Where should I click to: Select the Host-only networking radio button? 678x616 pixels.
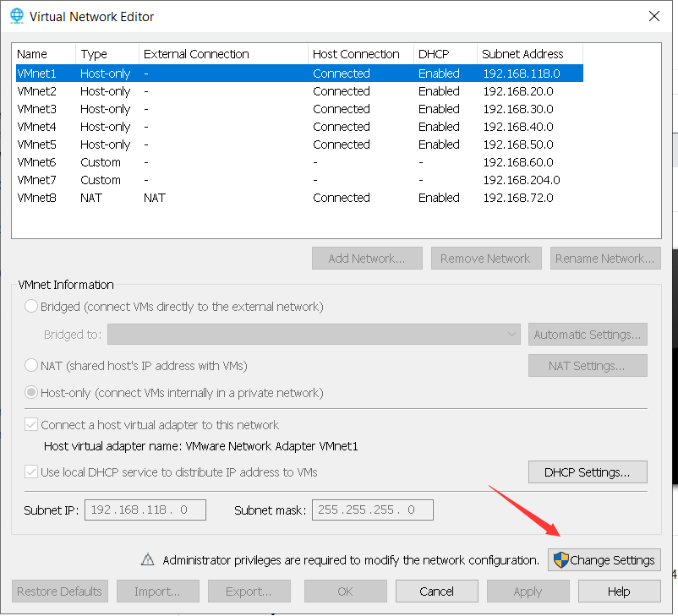[x=30, y=392]
